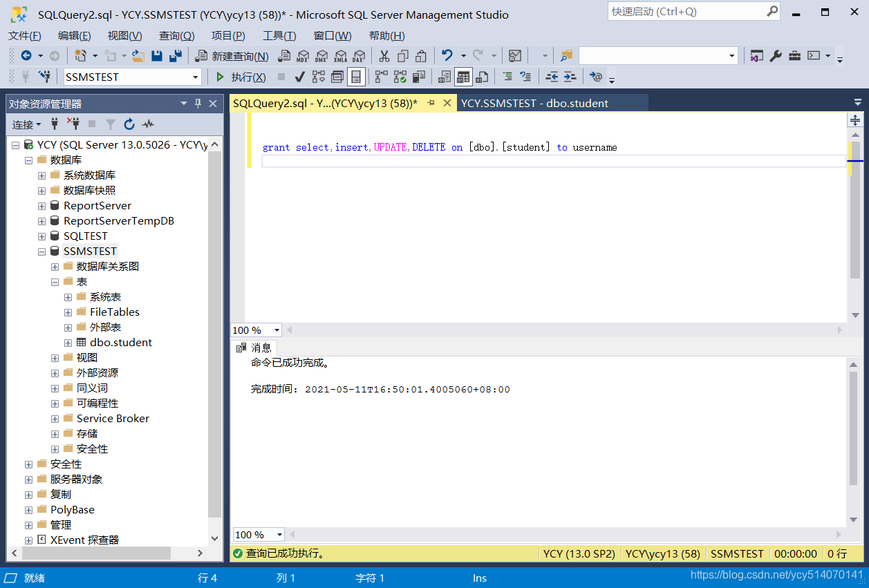Click the Parse checkmark icon
This screenshot has height=588, width=869.
point(300,77)
